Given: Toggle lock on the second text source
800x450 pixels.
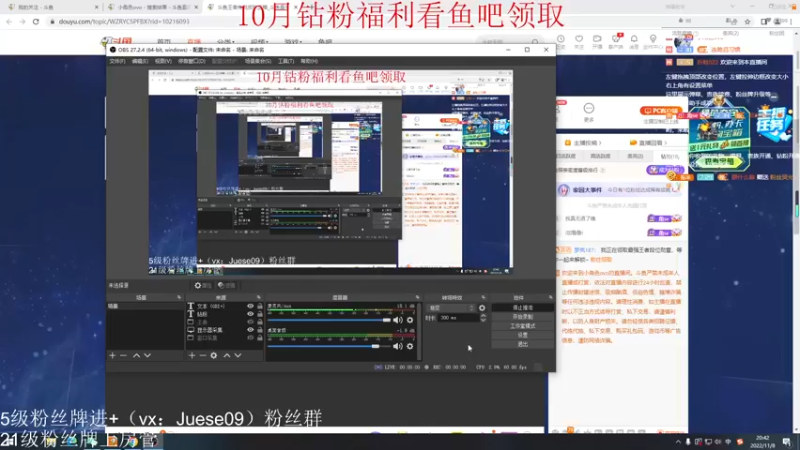Looking at the screenshot, I should (260, 314).
